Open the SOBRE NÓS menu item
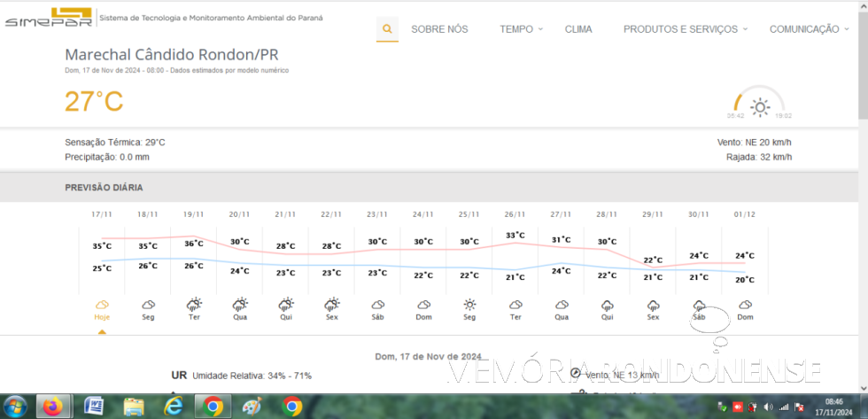This screenshot has height=419, width=868. pyautogui.click(x=439, y=29)
